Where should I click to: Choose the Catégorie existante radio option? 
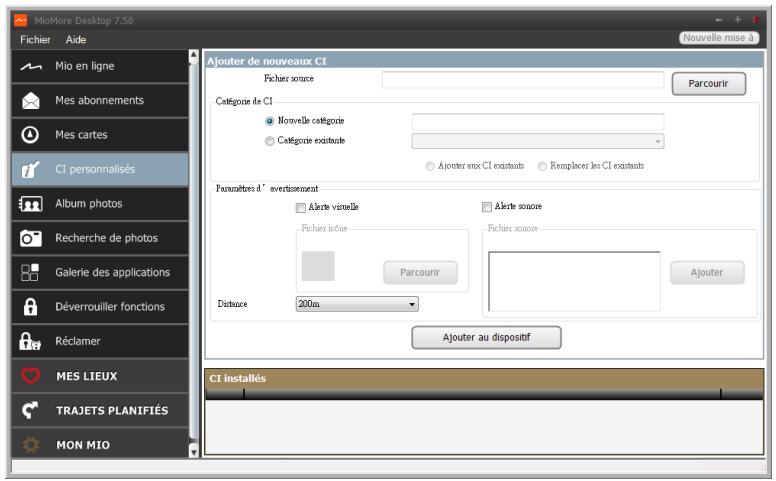(x=270, y=141)
